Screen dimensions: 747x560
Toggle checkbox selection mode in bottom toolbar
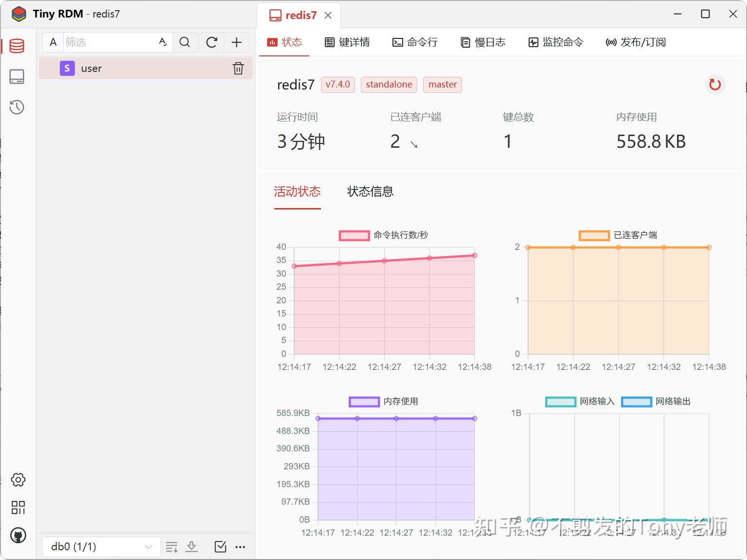pos(220,546)
